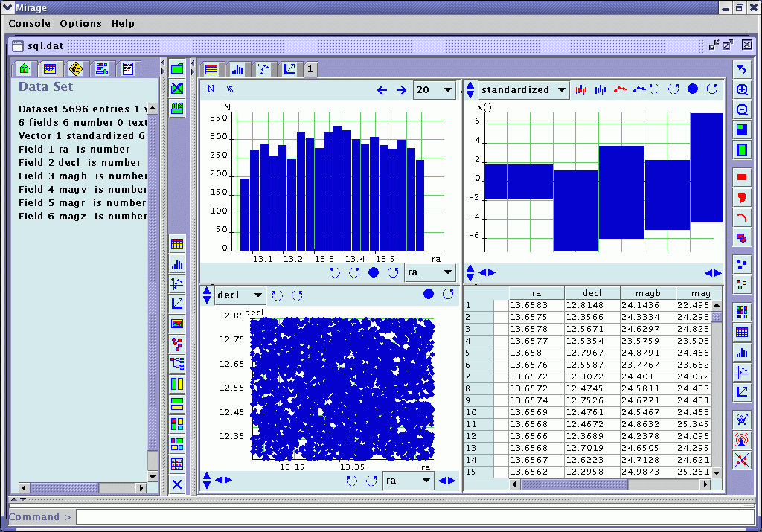Screen dimensions: 762x532
Task: Click the zoom out magnifier icon
Action: click(742, 110)
